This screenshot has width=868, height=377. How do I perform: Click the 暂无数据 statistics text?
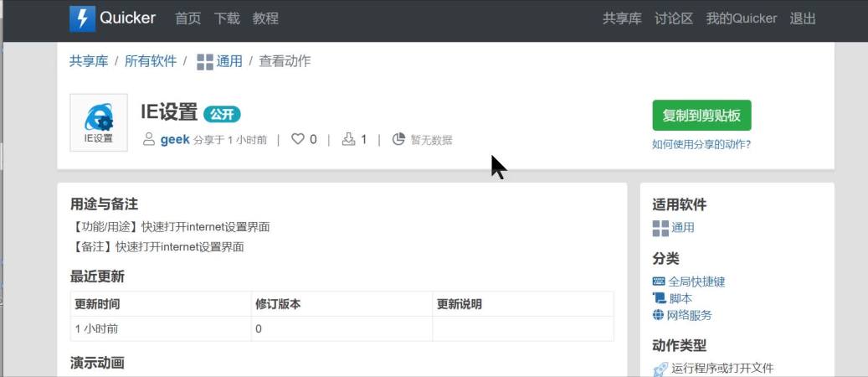pyautogui.click(x=431, y=140)
